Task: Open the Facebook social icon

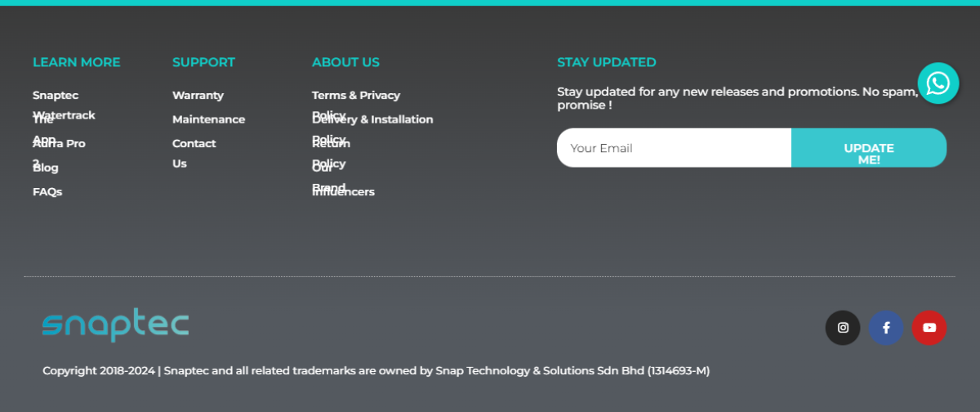Action: (886, 328)
